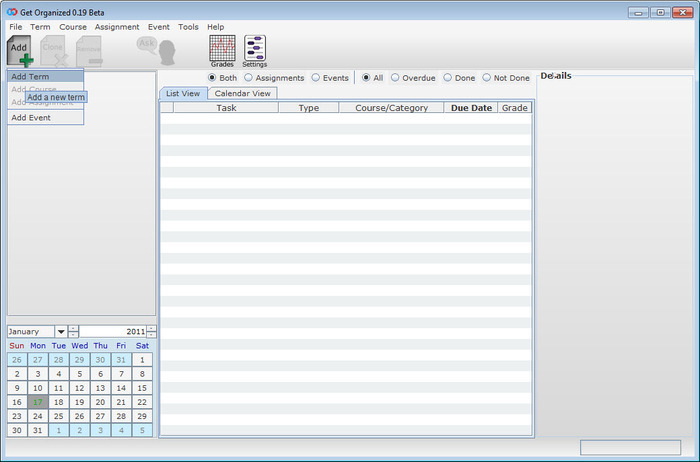The height and width of the screenshot is (462, 700).
Task: Choose Add Term from popup menu
Action: click(45, 76)
